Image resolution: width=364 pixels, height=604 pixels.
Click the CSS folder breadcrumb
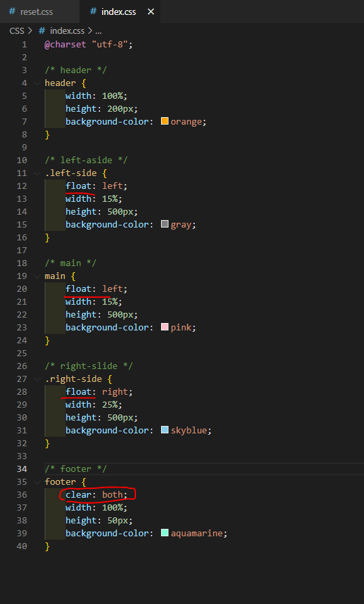click(17, 31)
